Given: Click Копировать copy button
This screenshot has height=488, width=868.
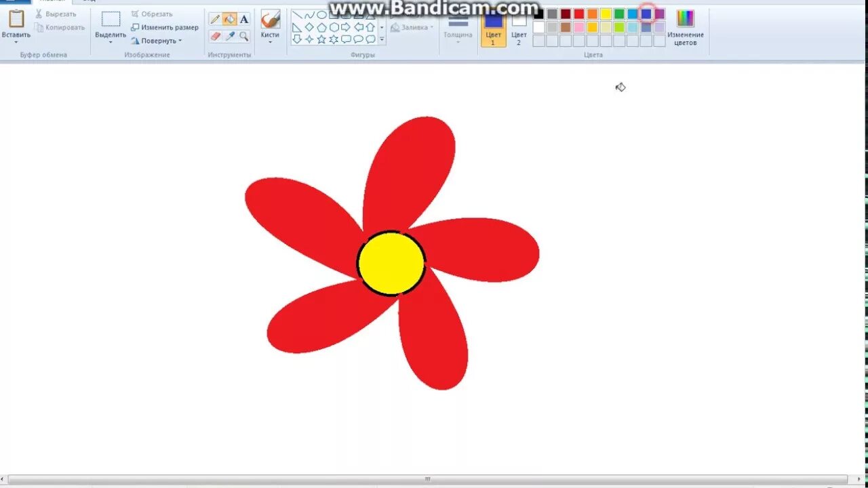Looking at the screenshot, I should [x=60, y=27].
